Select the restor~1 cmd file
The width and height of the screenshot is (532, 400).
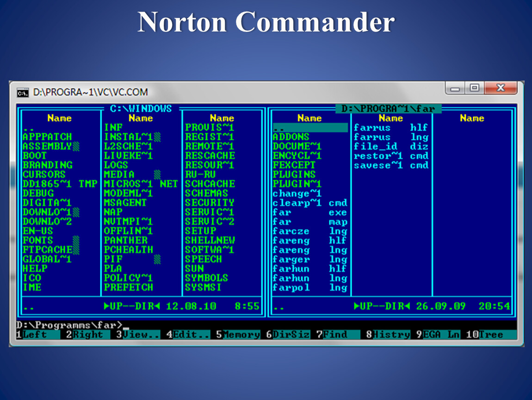pyautogui.click(x=391, y=156)
